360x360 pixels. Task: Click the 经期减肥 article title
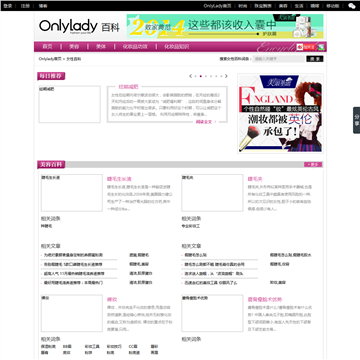(x=128, y=87)
